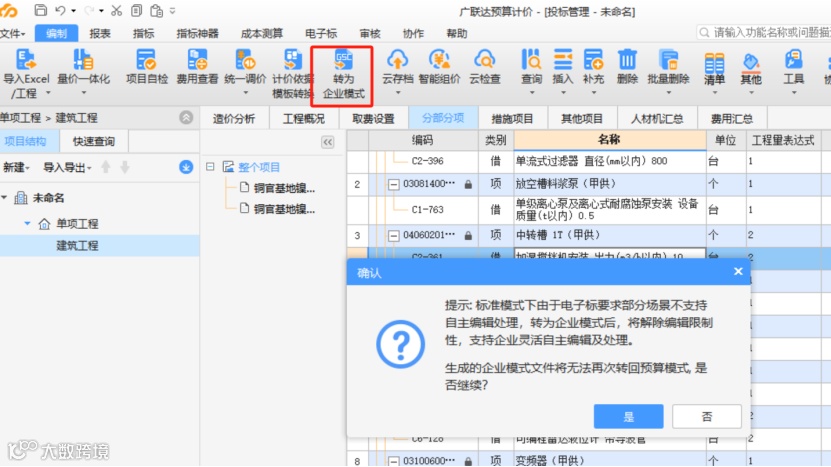The width and height of the screenshot is (831, 467).
Task: Open the 成本测算 ribbon tab
Action: coord(262,33)
